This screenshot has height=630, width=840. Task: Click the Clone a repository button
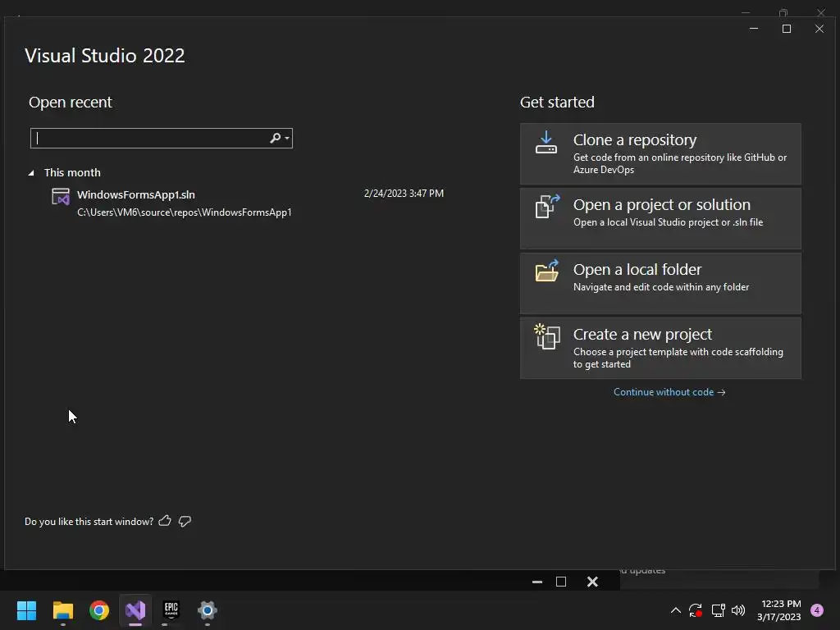660,153
